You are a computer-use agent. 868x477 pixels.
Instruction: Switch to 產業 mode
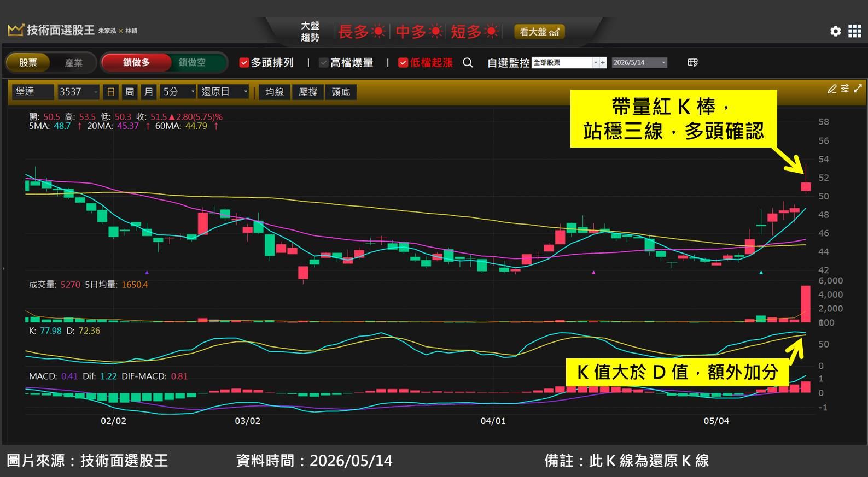click(73, 63)
